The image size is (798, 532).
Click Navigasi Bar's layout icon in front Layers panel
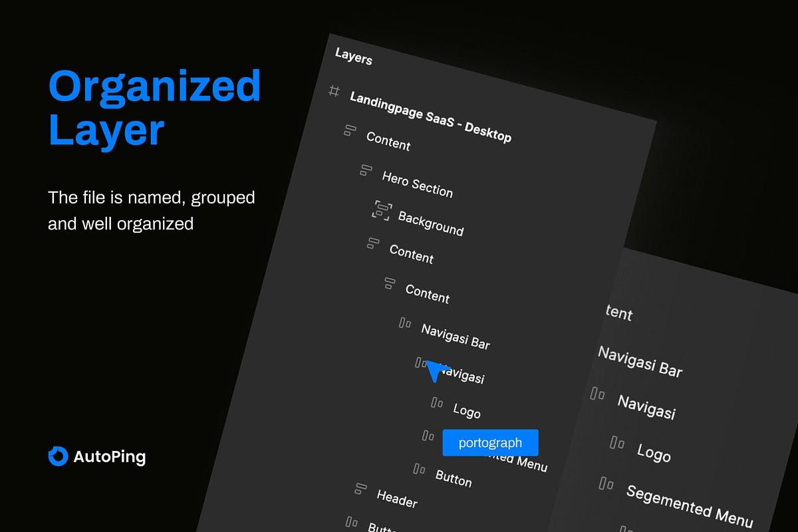(x=405, y=323)
